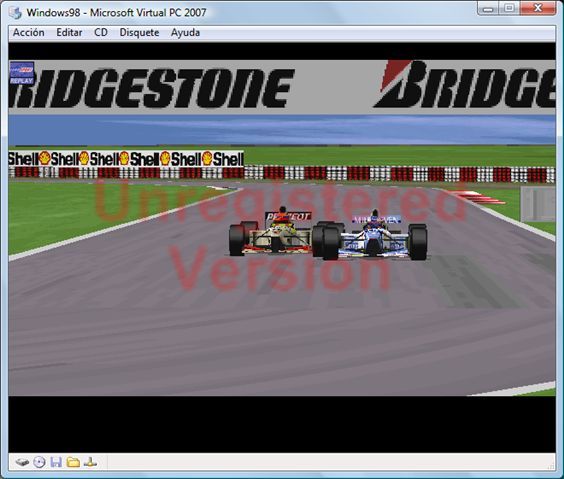Click the Shell trackside banner

(126, 159)
